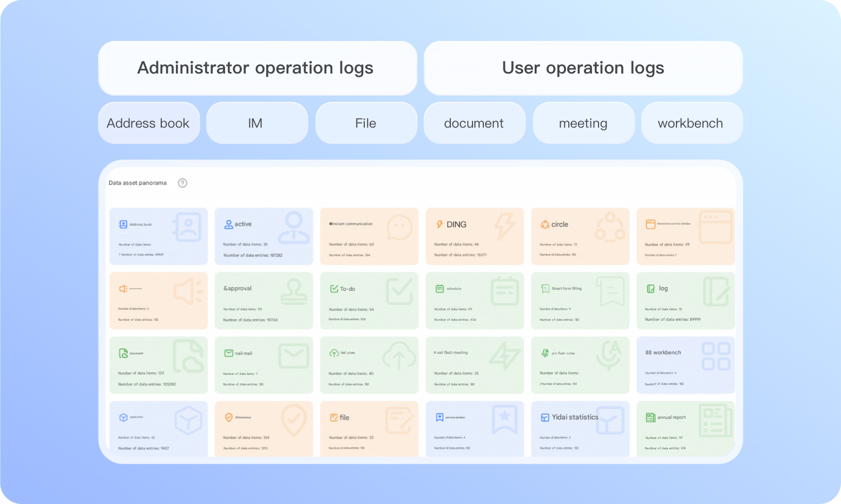Open the 88 workbench data card

(x=685, y=365)
